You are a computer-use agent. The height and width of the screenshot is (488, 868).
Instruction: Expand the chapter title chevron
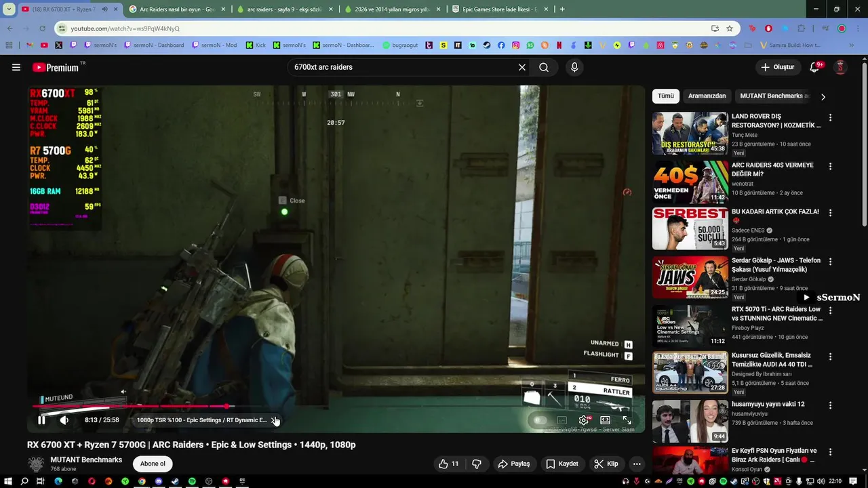274,420
